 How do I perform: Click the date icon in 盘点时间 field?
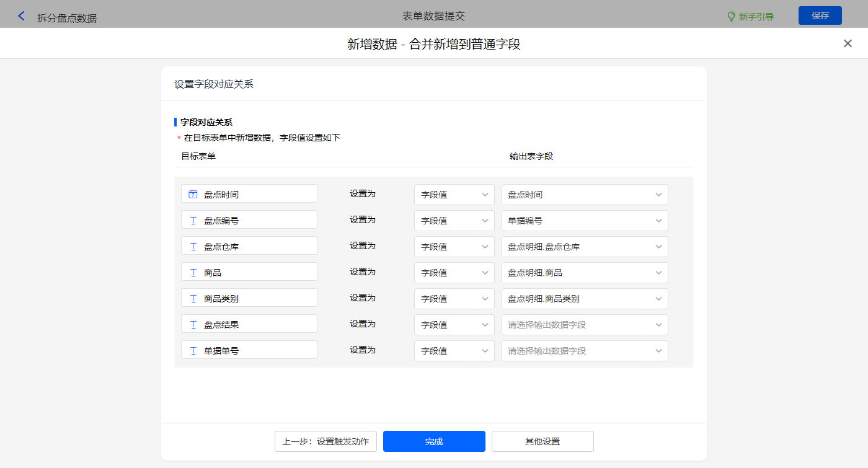[193, 194]
